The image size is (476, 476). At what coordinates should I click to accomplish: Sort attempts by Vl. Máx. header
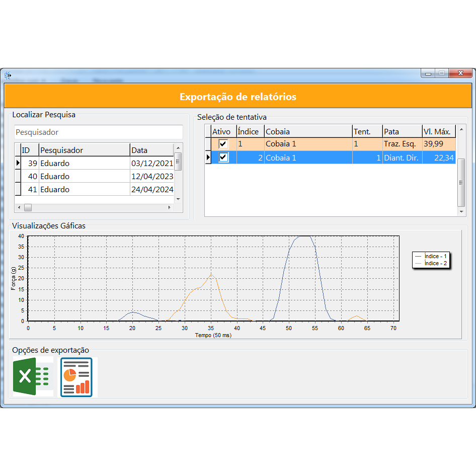438,131
